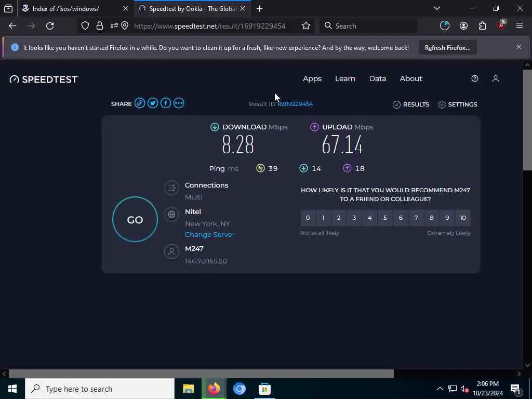Click the Speedtest logo
532x399 pixels.
click(x=44, y=79)
